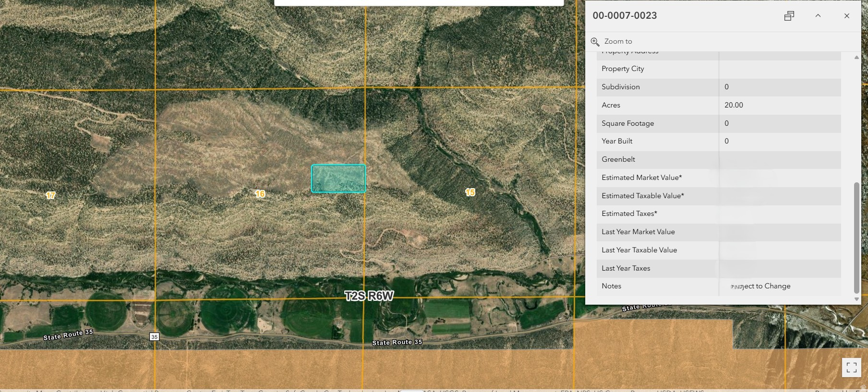Click the Estimated Market Value row
The width and height of the screenshot is (868, 392).
pos(718,178)
